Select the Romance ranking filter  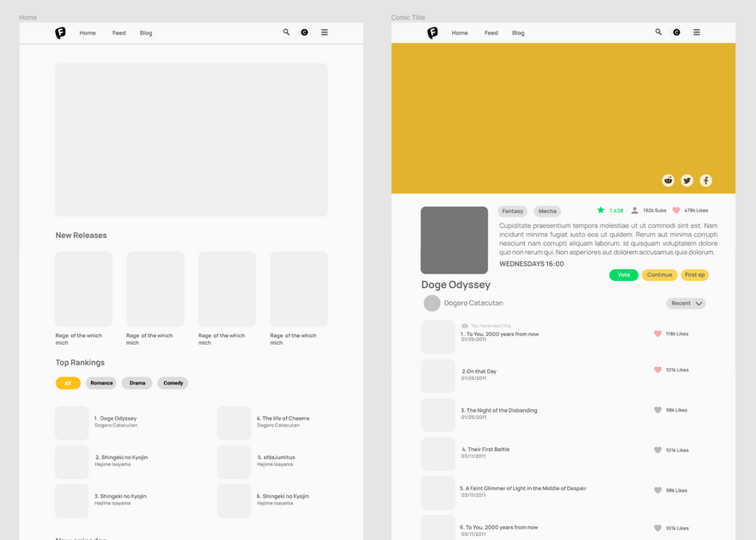click(x=101, y=383)
